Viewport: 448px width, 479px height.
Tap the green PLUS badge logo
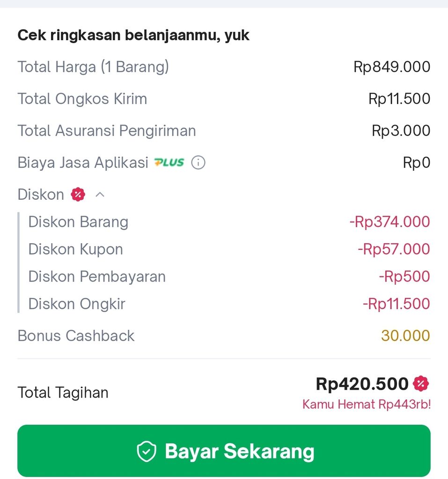(169, 162)
